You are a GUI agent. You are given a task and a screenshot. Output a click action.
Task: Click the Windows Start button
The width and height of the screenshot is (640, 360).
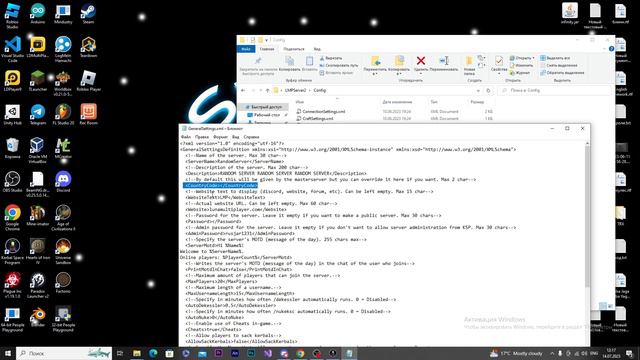click(x=7, y=353)
